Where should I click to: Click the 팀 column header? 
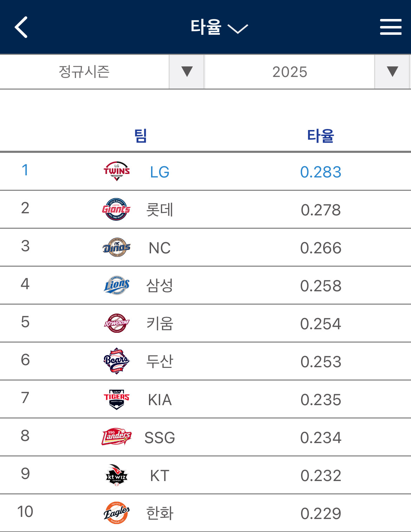pyautogui.click(x=141, y=136)
